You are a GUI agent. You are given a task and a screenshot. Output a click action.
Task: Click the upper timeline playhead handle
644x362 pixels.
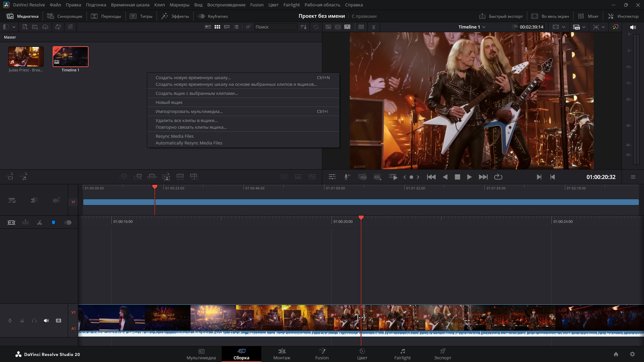[x=155, y=186]
